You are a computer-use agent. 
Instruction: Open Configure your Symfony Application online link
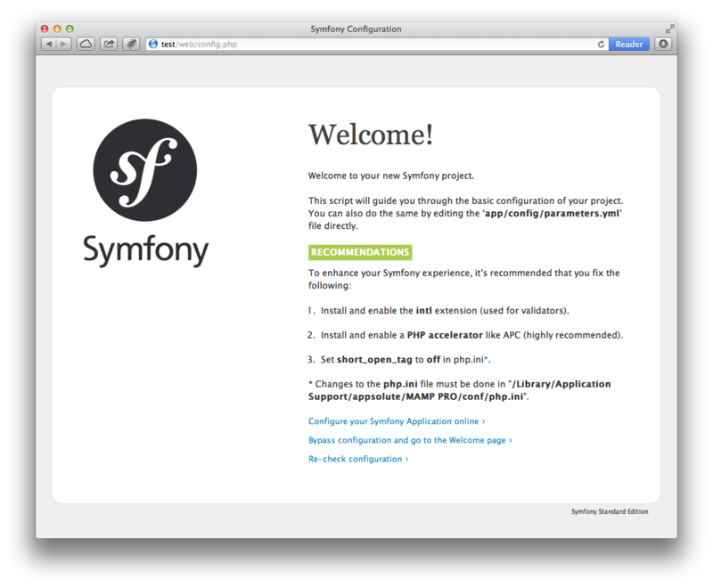397,421
